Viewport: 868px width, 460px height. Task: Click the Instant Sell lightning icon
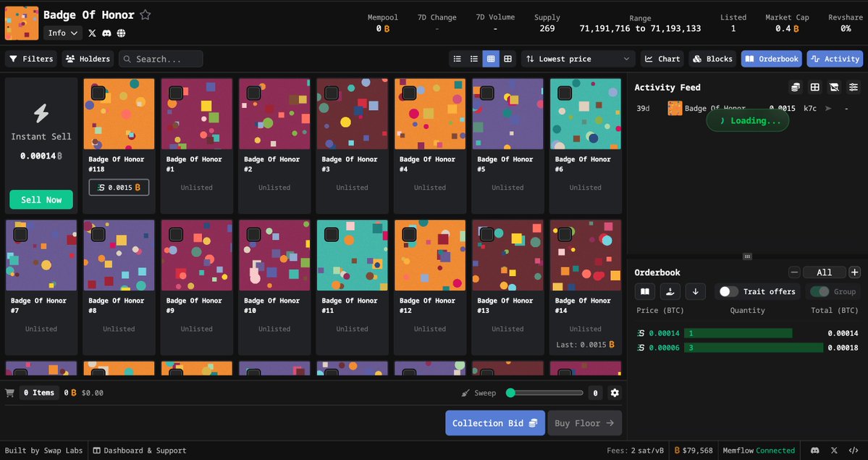click(x=41, y=113)
